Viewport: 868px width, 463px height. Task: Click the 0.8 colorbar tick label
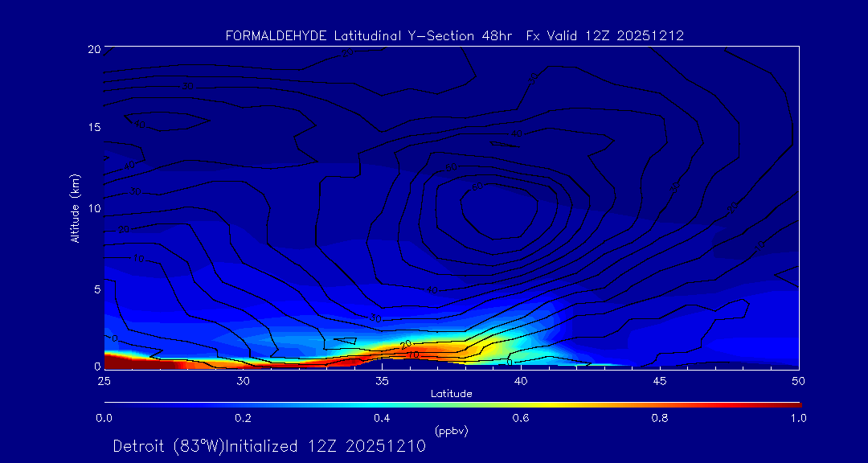click(x=660, y=418)
